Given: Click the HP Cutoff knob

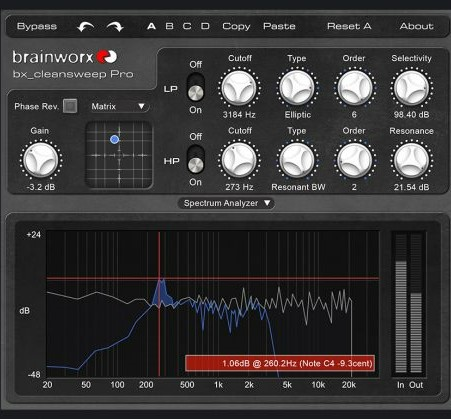Looking at the screenshot, I should [x=239, y=160].
